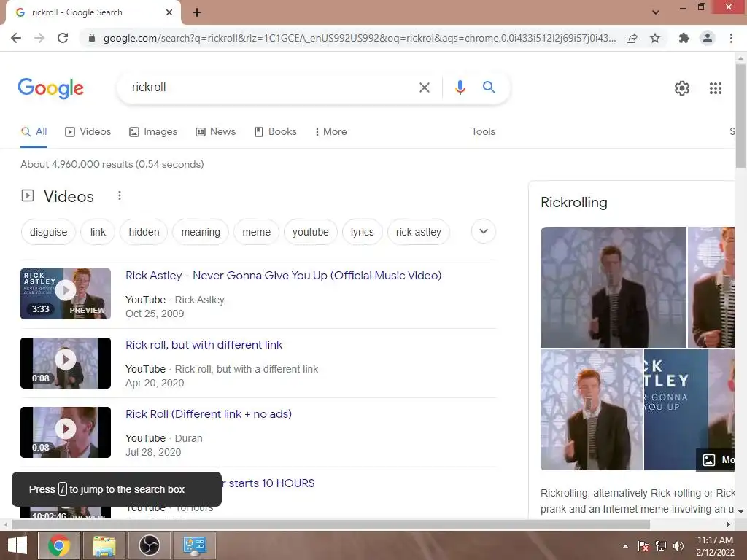Show hidden system tray icons
The width and height of the screenshot is (747, 560).
click(x=625, y=546)
